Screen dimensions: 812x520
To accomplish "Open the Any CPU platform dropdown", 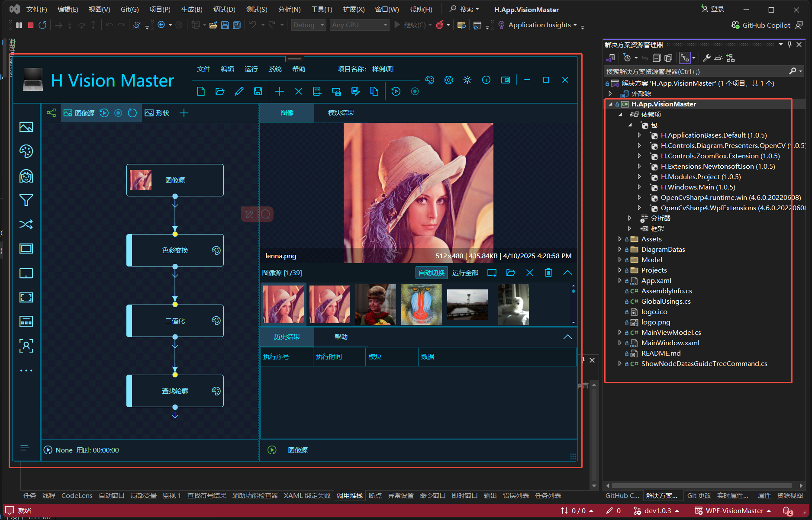I will 359,25.
